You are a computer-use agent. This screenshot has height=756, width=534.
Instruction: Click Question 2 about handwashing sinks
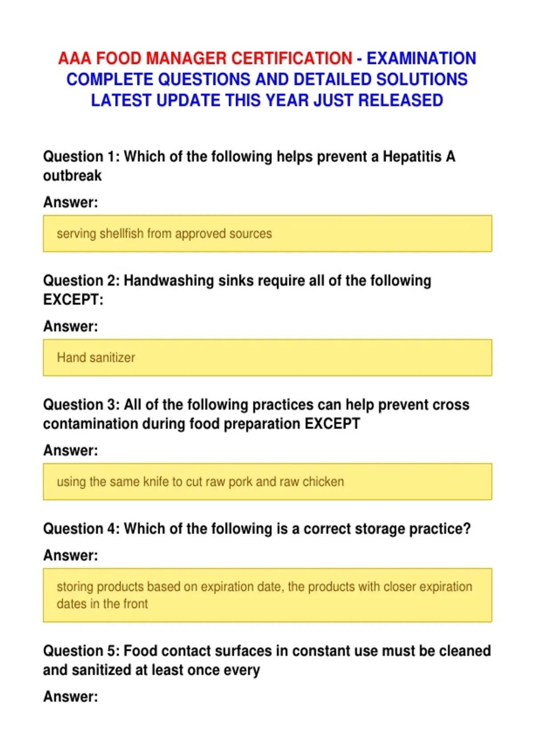click(x=237, y=290)
